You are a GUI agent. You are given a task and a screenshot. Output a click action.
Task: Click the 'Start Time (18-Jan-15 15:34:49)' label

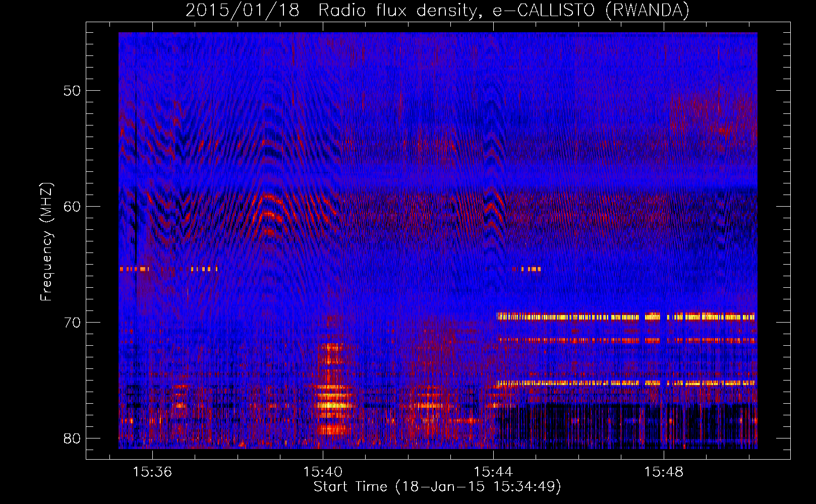pyautogui.click(x=437, y=487)
